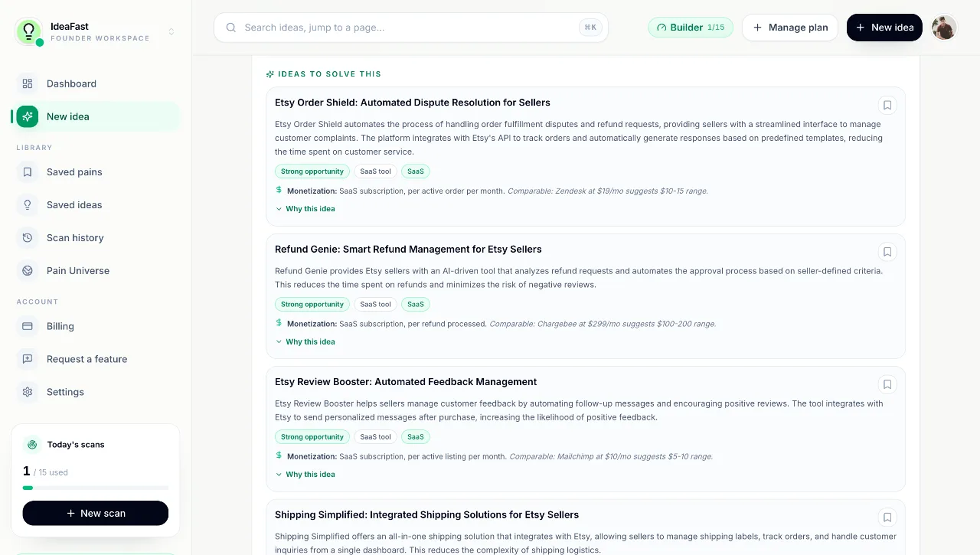Click dollar icon on Order Shield monetization
Viewport: 980px width, 555px height.
pyautogui.click(x=279, y=190)
